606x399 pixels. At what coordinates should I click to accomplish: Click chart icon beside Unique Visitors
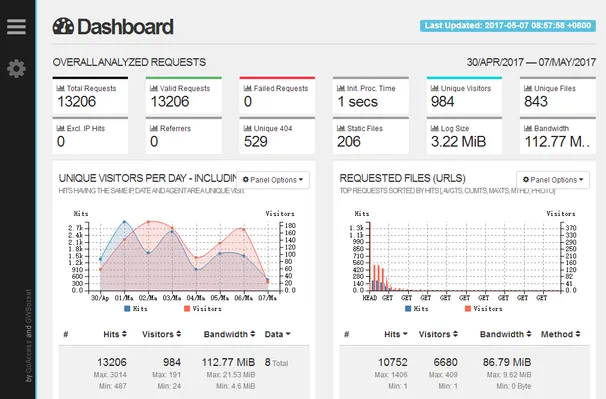(434, 88)
